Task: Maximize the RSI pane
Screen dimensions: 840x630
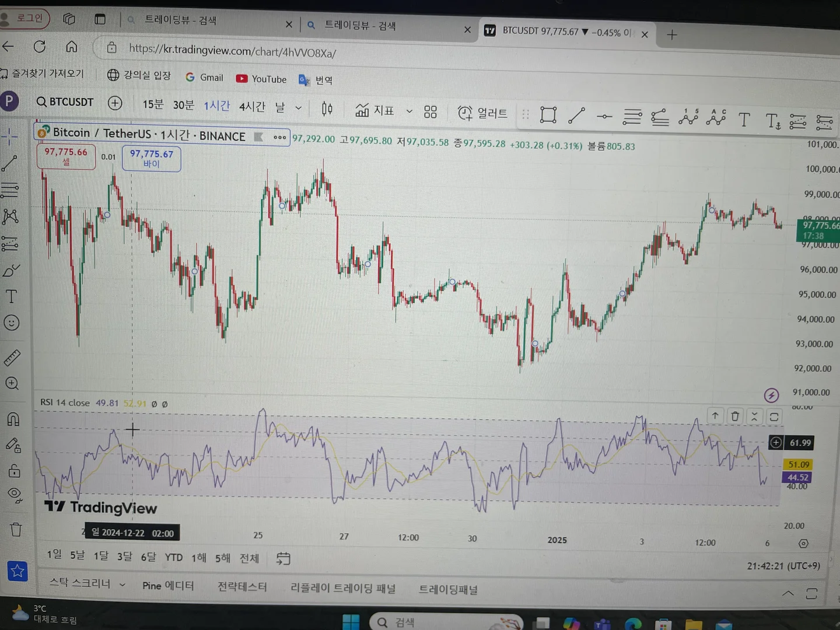Action: coord(774,416)
